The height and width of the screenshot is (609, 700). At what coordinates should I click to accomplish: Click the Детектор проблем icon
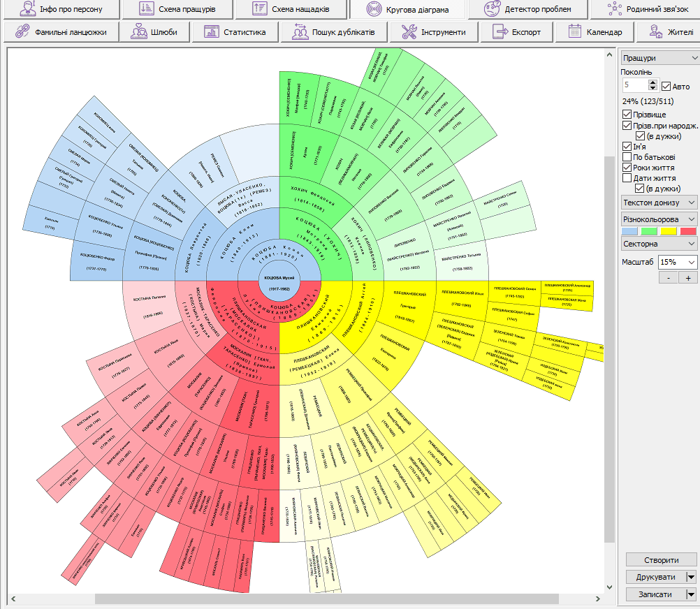tap(492, 9)
